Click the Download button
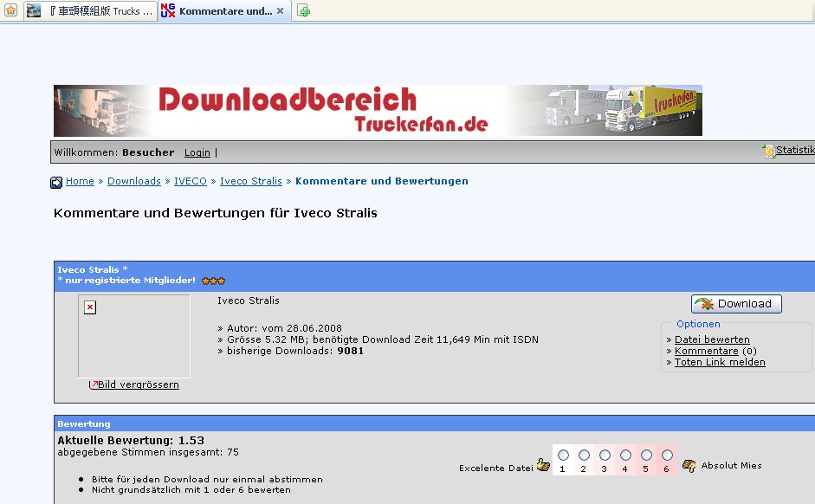This screenshot has width=815, height=504. (x=736, y=304)
